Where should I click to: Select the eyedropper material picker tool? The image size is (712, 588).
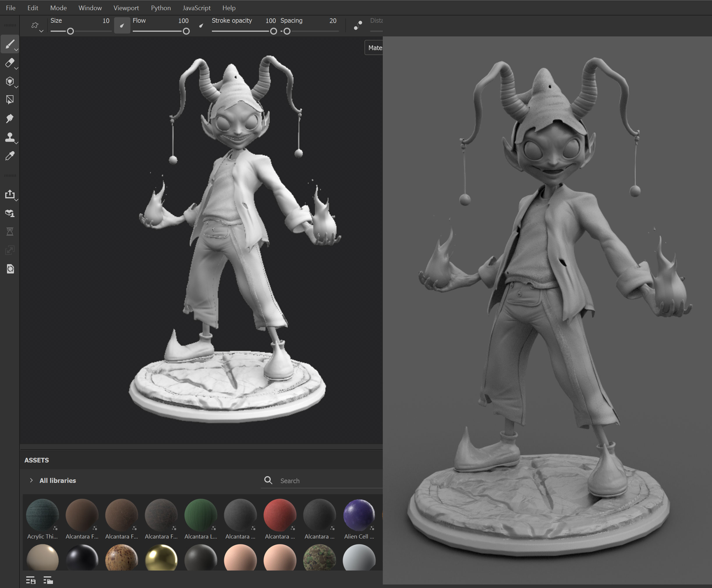click(10, 156)
